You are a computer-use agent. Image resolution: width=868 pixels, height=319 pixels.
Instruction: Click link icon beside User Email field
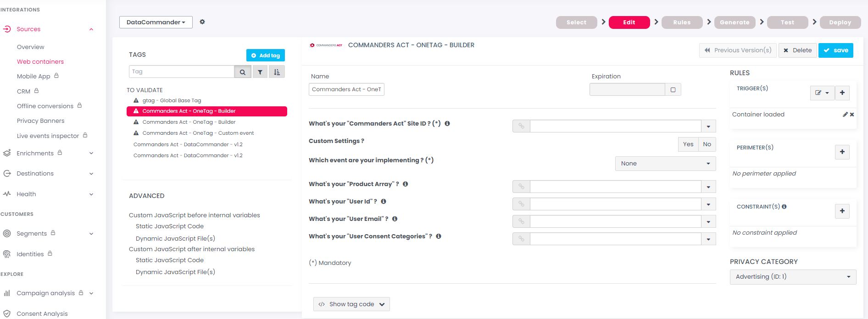click(x=521, y=221)
